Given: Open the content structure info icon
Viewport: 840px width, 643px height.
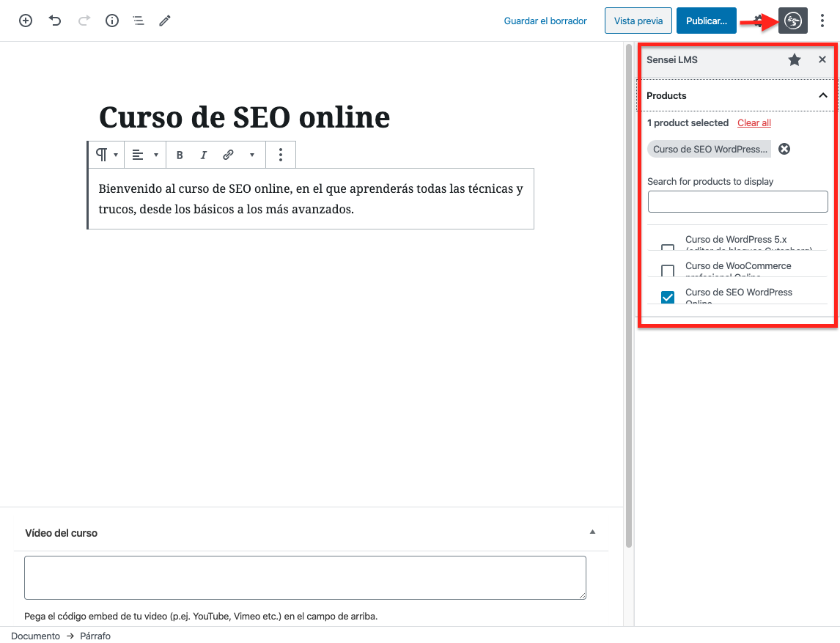Looking at the screenshot, I should pos(112,21).
